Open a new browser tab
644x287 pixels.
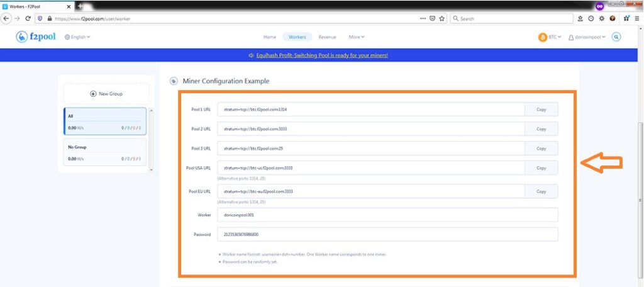pos(80,6)
